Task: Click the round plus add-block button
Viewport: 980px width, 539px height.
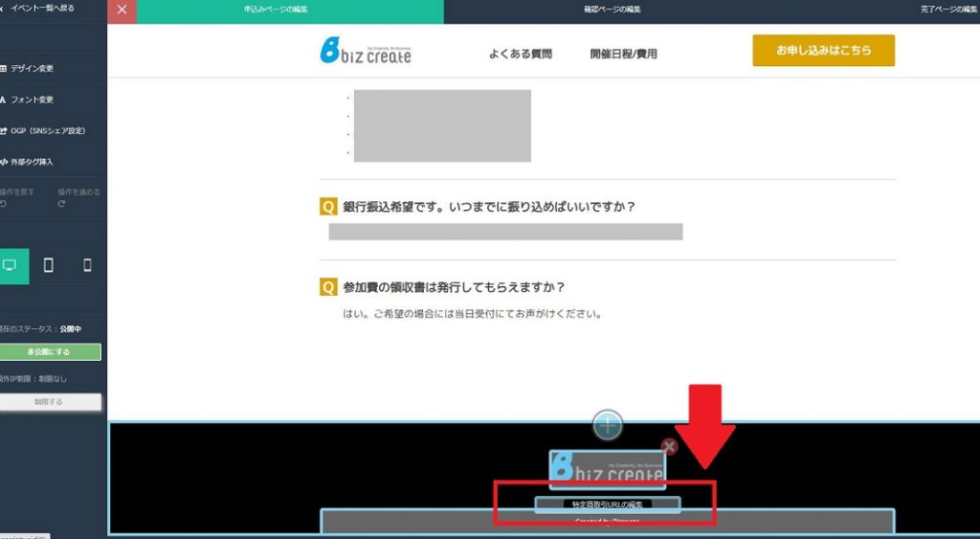Action: [608, 425]
